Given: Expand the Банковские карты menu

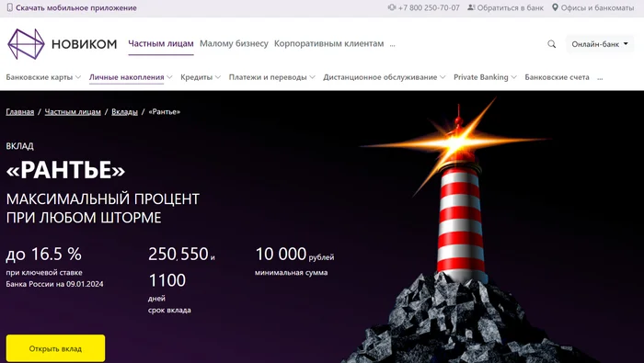Looking at the screenshot, I should pos(43,77).
